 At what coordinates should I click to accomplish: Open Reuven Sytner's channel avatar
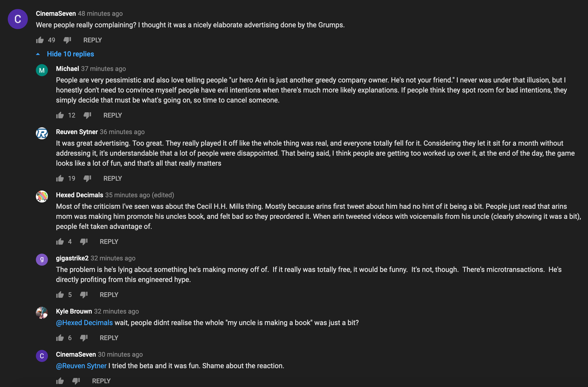coord(42,133)
